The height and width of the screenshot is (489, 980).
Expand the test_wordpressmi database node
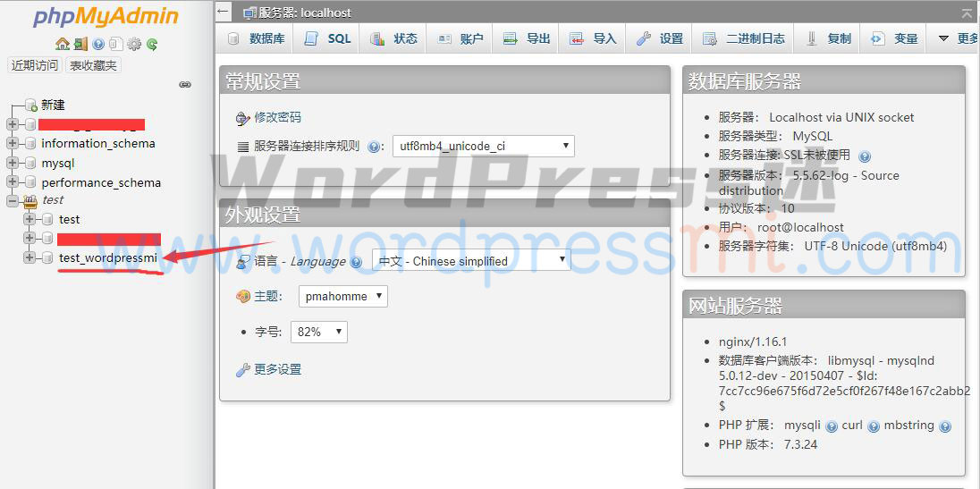pyautogui.click(x=30, y=257)
